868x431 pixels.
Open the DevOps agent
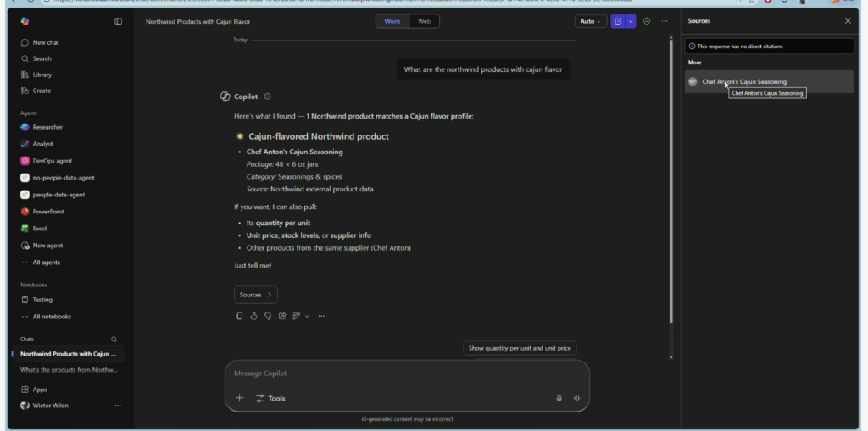(47, 161)
